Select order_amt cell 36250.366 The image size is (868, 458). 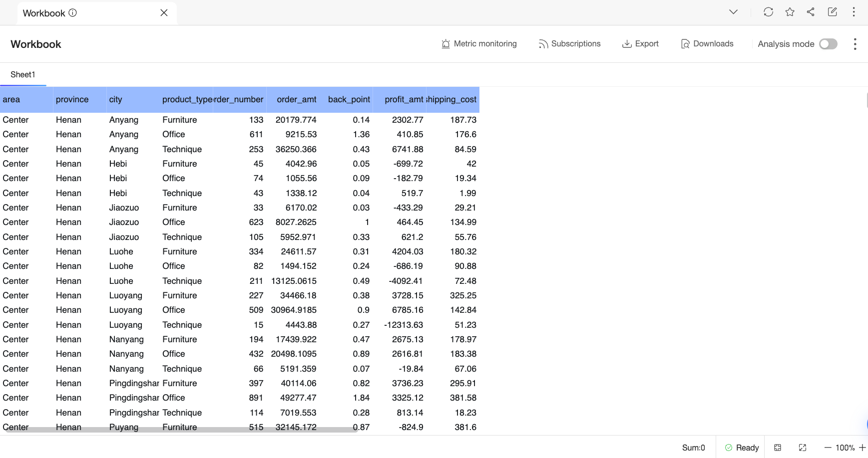(293, 149)
